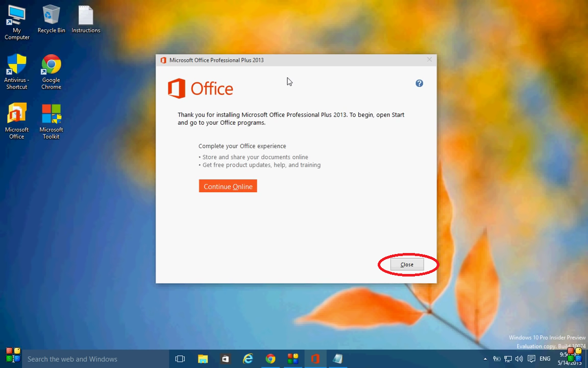Open File Explorer from the taskbar
Image resolution: width=588 pixels, height=368 pixels.
(203, 359)
